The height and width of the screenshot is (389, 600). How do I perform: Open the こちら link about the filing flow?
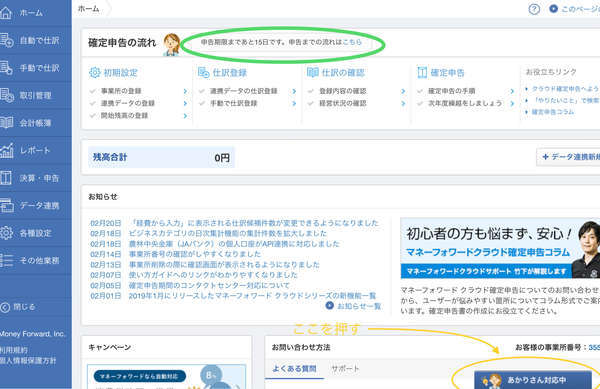tap(352, 42)
